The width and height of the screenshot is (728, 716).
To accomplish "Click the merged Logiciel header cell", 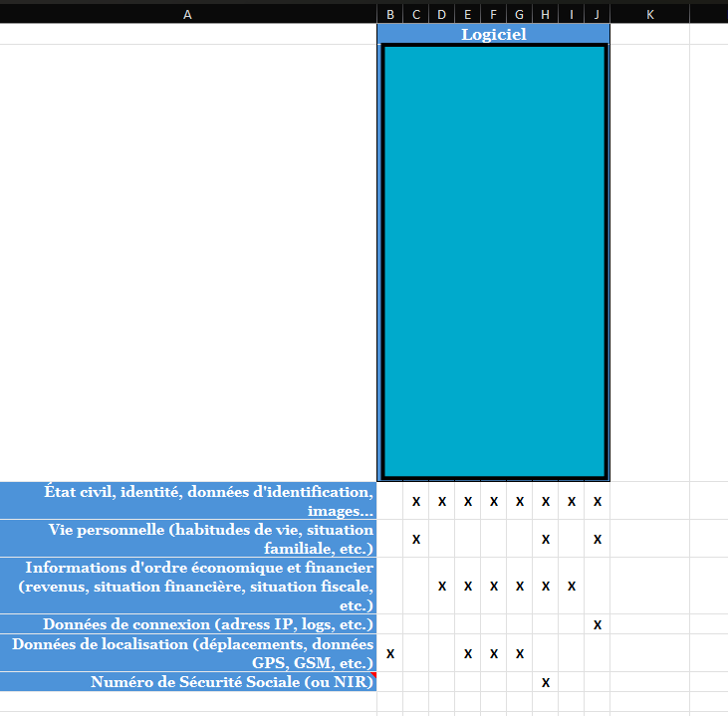I will point(493,34).
